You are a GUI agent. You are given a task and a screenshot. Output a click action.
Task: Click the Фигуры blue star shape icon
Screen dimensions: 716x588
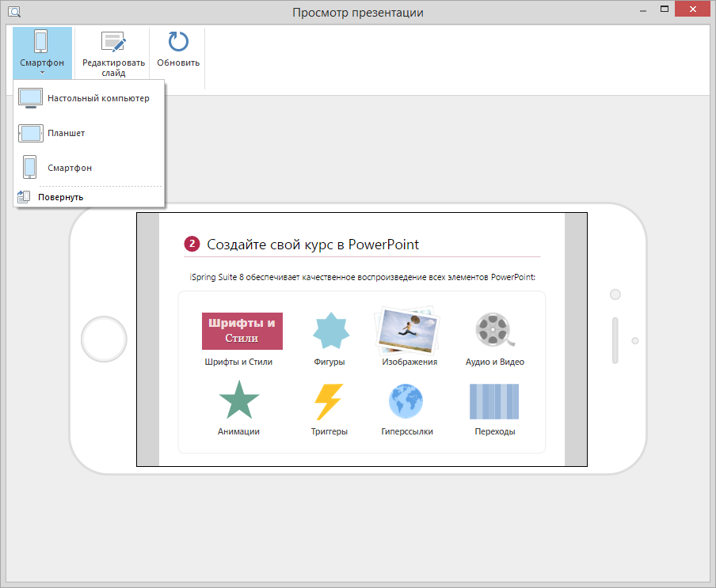click(x=330, y=331)
